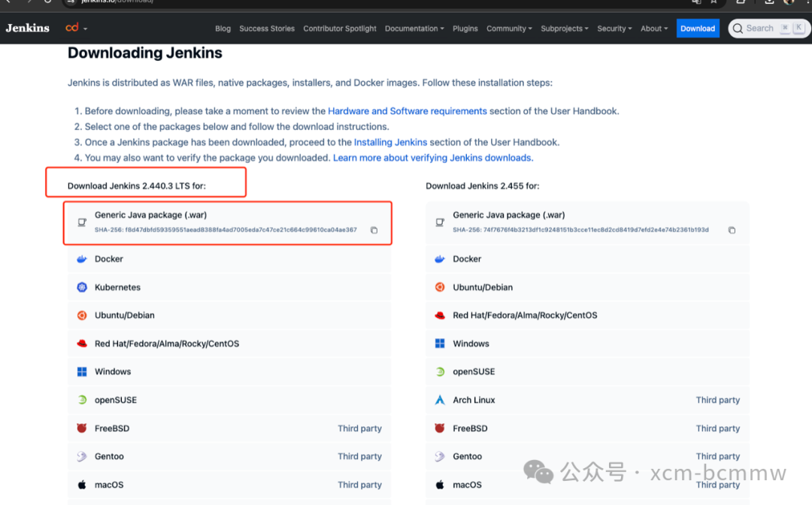Select weekly 2.455 Generic Java package (.war)

tap(587, 222)
